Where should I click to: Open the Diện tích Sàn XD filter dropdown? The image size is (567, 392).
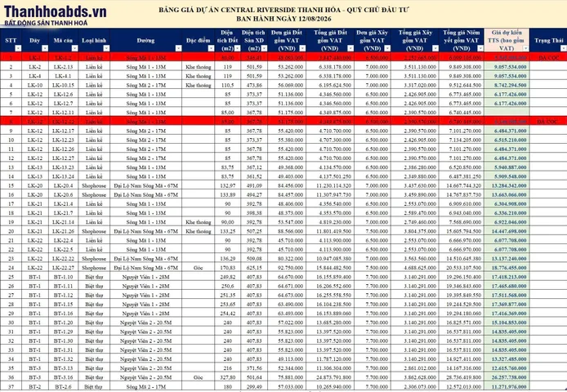coord(264,48)
